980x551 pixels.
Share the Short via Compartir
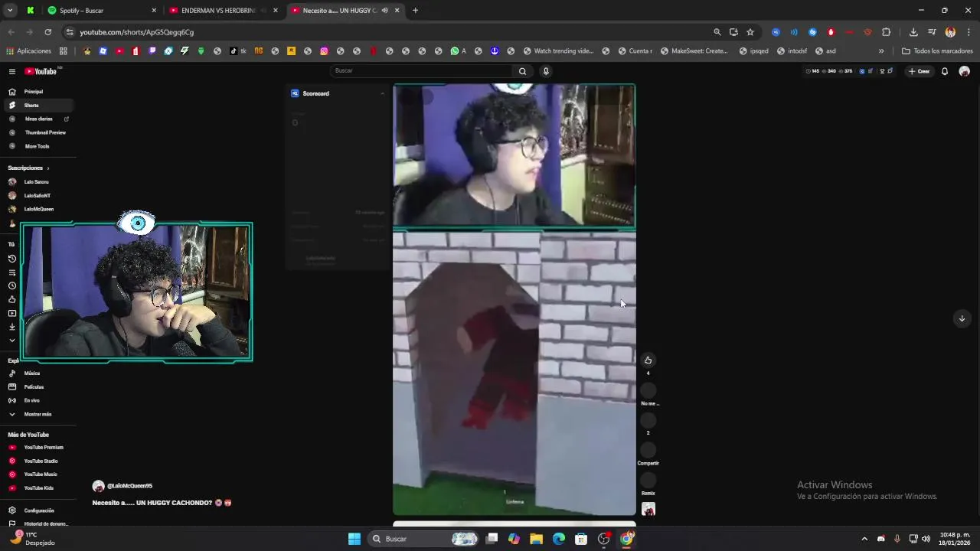tap(648, 450)
